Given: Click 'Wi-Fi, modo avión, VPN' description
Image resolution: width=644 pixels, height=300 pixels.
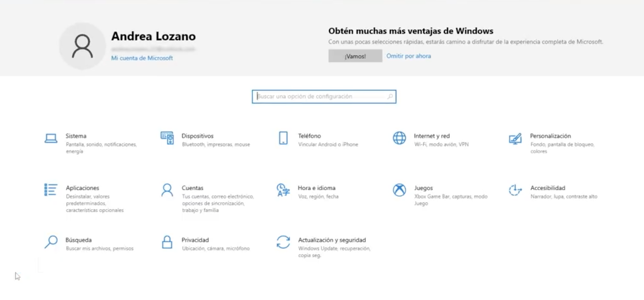Looking at the screenshot, I should pos(441,144).
